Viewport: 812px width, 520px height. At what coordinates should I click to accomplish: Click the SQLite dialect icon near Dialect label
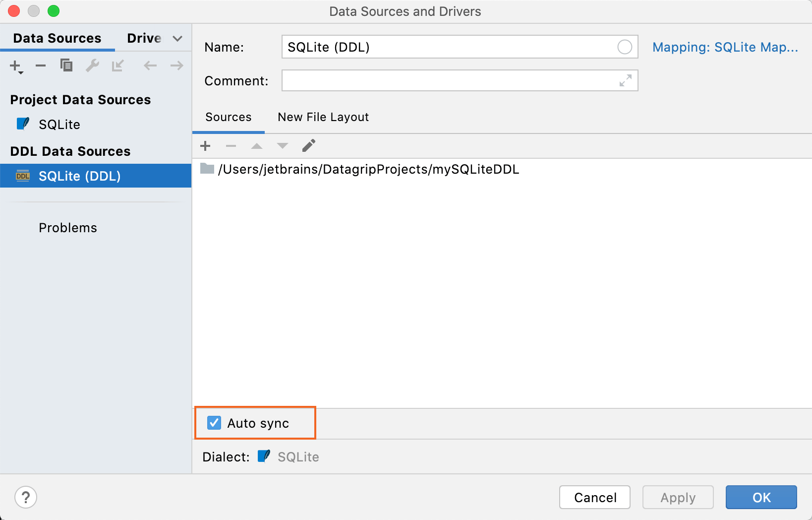[x=263, y=456]
